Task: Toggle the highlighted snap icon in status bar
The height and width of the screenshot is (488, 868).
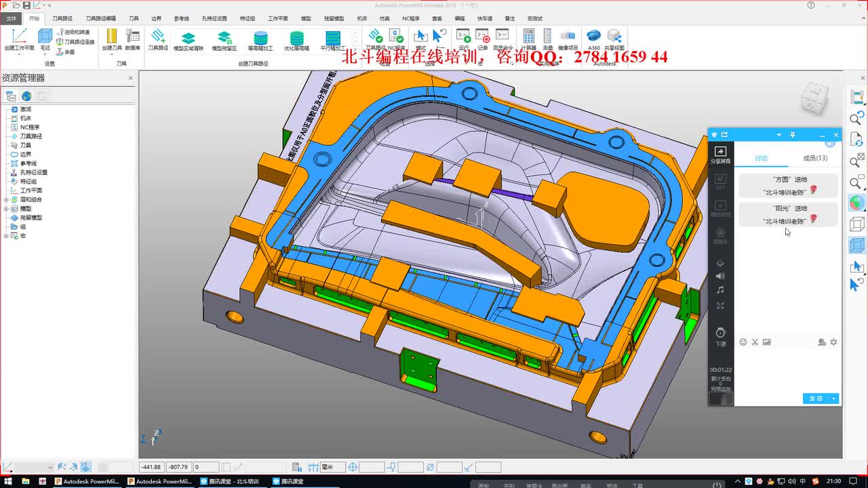Action: (85, 467)
